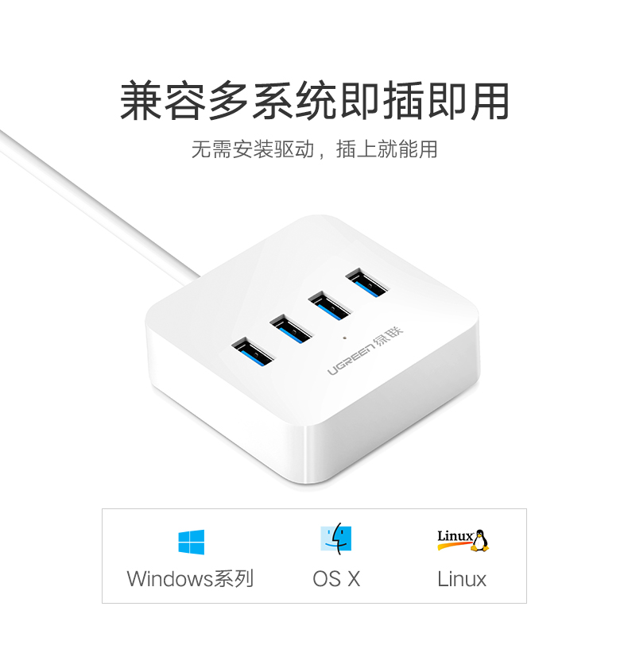
Task: Click the '绿联' Chinese characters on the hub
Action: tap(388, 336)
